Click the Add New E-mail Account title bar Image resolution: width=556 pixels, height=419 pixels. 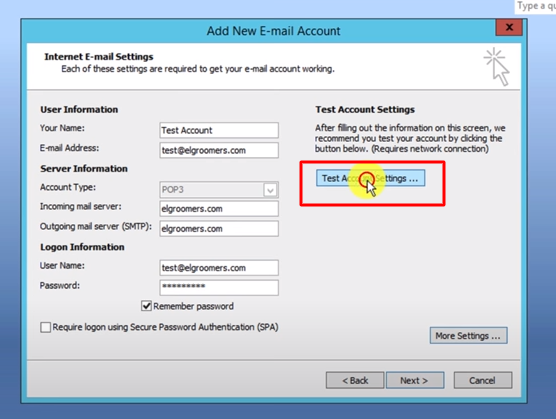pos(273,31)
